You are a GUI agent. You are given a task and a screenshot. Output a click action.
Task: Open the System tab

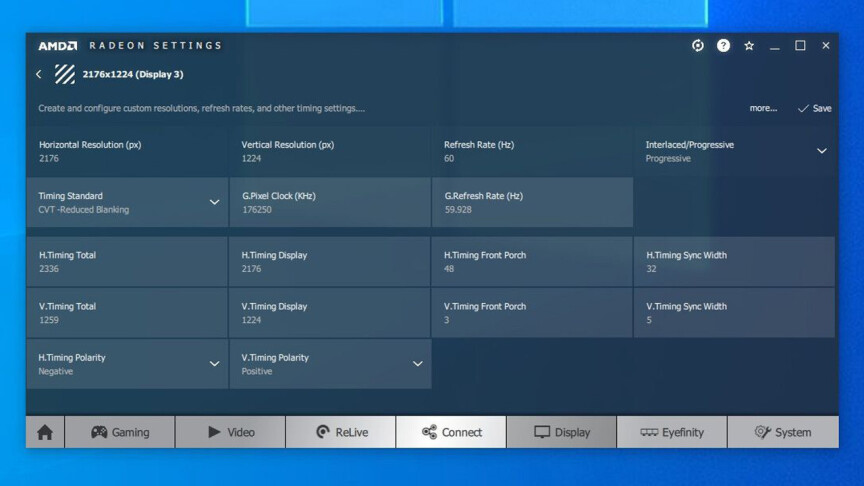(x=782, y=432)
